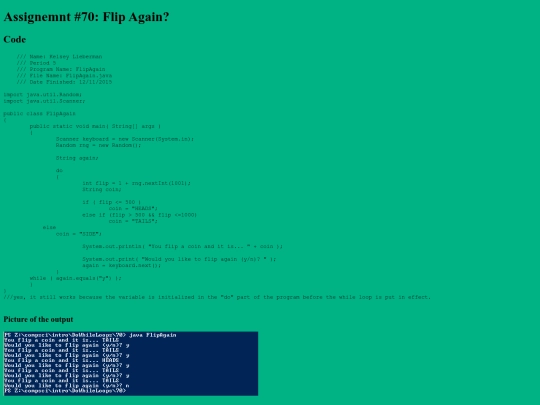The image size is (540, 405).
Task: Click the 'Picture of the output' heading
Action: point(38,319)
